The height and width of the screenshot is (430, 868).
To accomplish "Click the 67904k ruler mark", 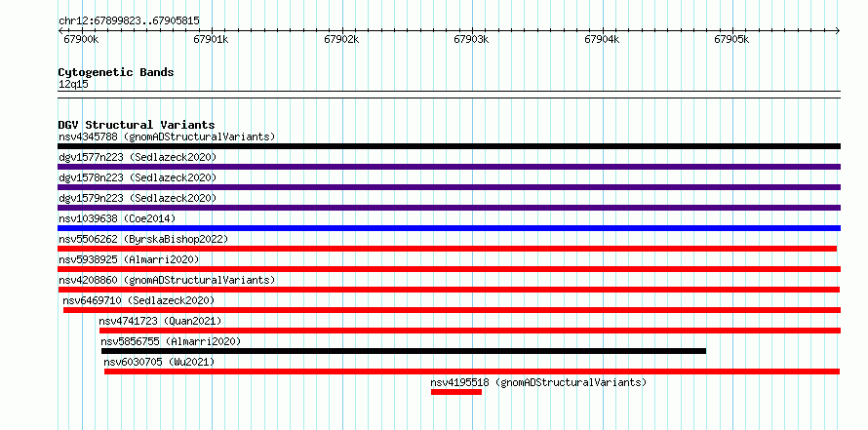I will click(x=603, y=39).
